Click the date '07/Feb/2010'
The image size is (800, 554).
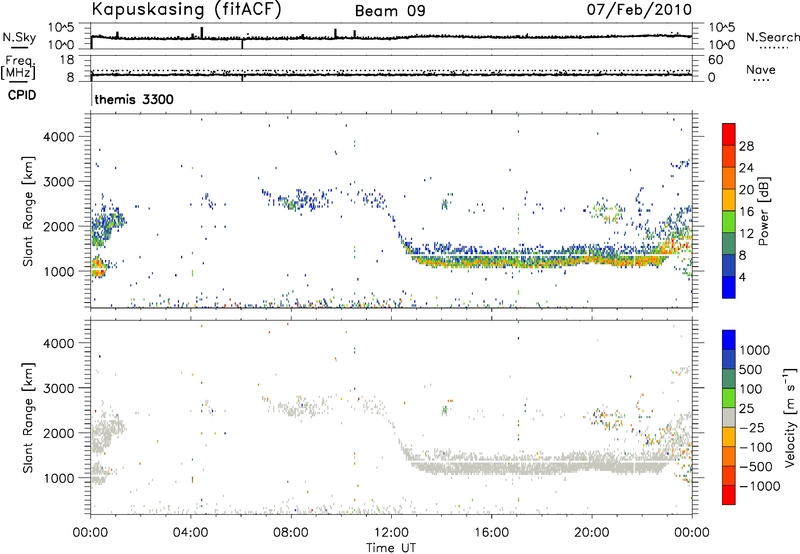639,10
